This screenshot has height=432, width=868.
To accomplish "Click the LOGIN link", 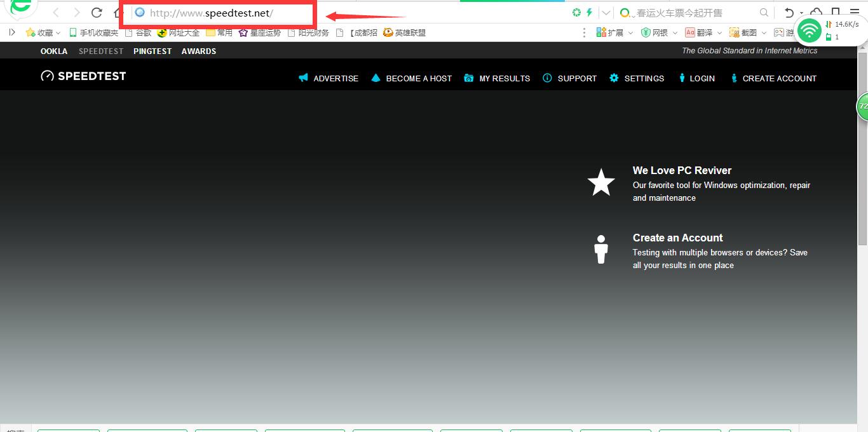I will [x=702, y=78].
